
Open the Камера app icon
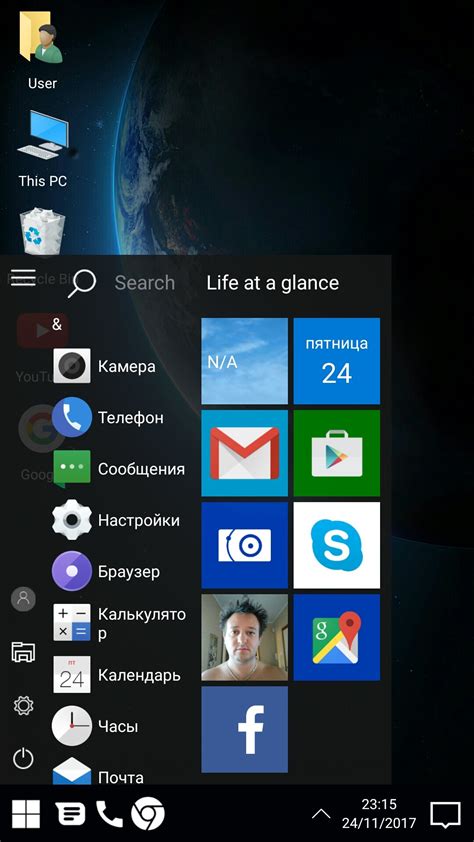(x=71, y=366)
